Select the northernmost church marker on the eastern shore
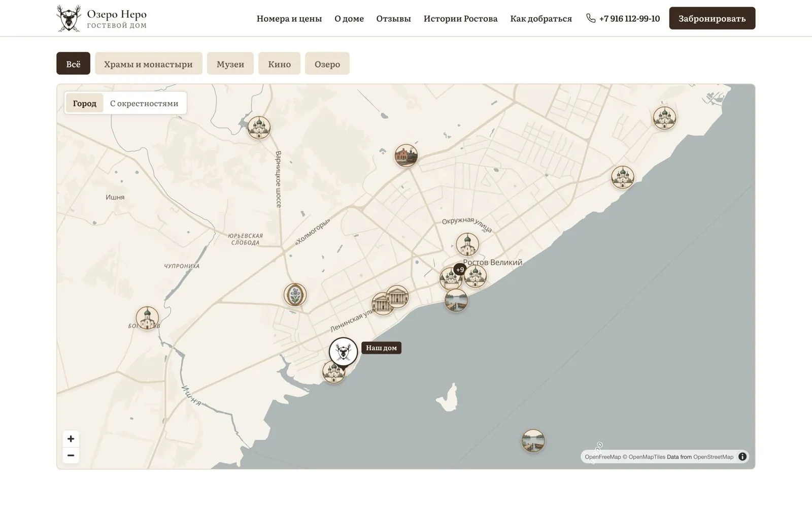Screen dimensions: 812x508 [664, 117]
